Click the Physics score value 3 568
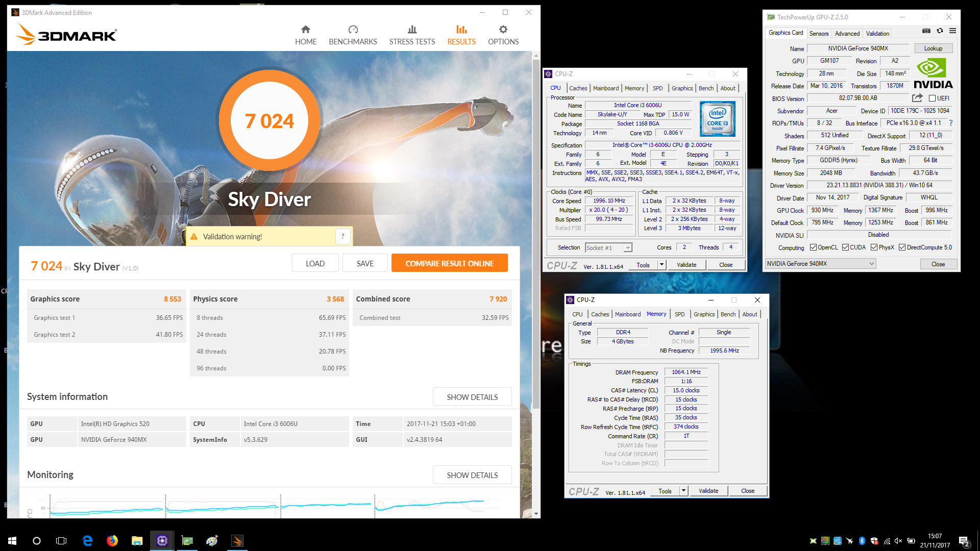 tap(335, 299)
